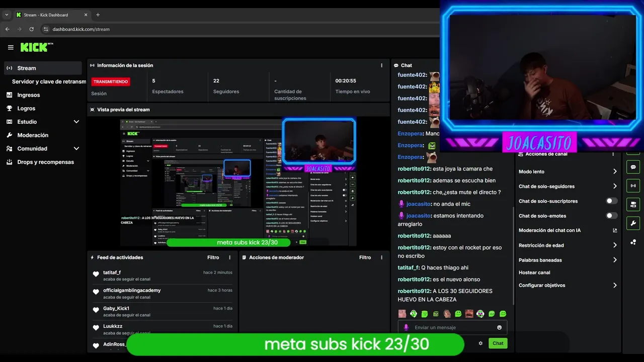The height and width of the screenshot is (362, 644).
Task: Click the heart icon next to tatitaf_f
Action: pos(96,274)
